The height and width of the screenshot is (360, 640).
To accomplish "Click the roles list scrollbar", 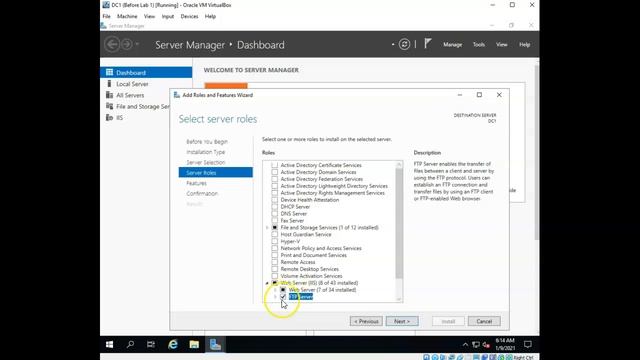I will (x=399, y=224).
